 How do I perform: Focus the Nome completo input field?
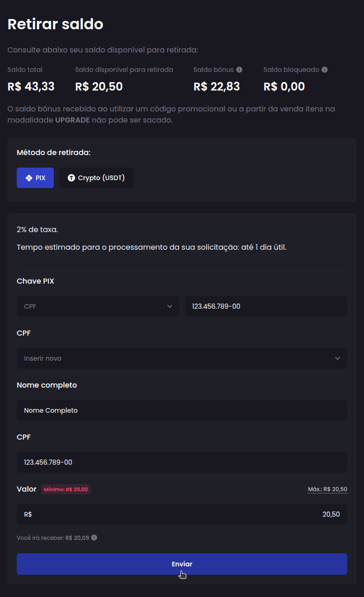182,410
